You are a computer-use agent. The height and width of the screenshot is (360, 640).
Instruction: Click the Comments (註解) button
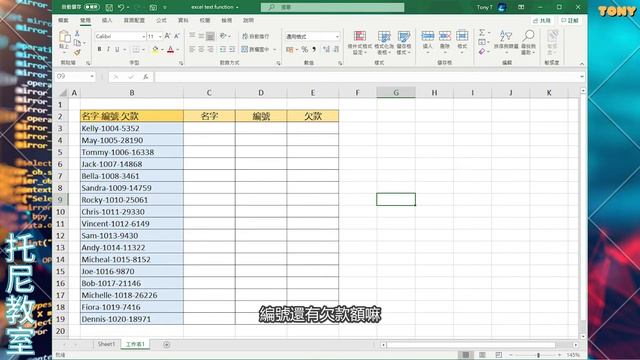tap(570, 20)
